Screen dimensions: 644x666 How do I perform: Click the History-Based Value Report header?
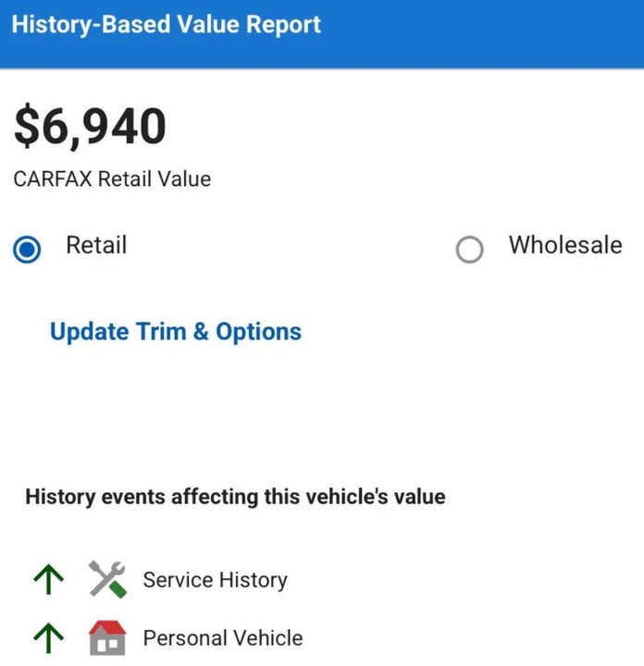[167, 24]
